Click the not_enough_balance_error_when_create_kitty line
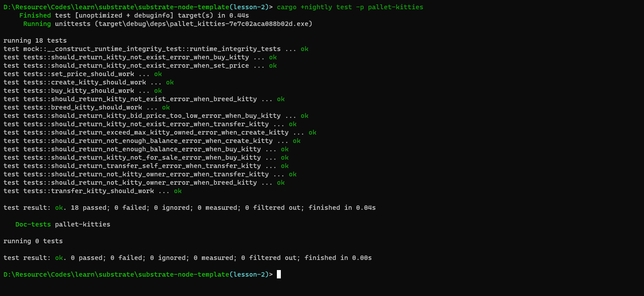The height and width of the screenshot is (296, 644). [152, 141]
